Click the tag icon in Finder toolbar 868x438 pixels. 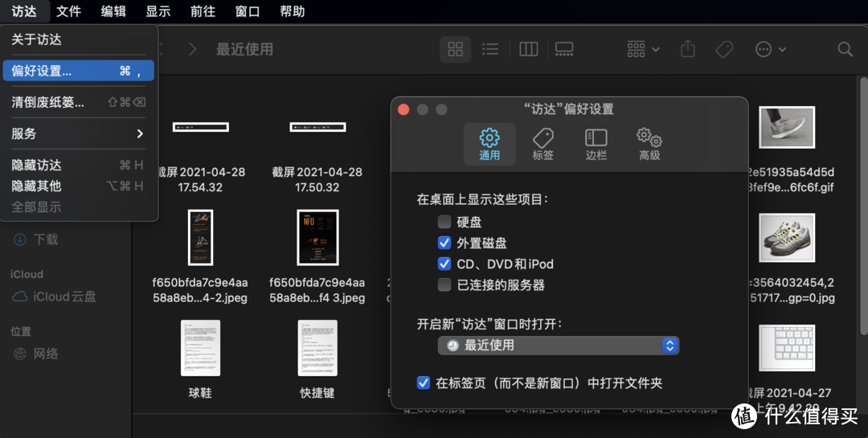(x=724, y=49)
